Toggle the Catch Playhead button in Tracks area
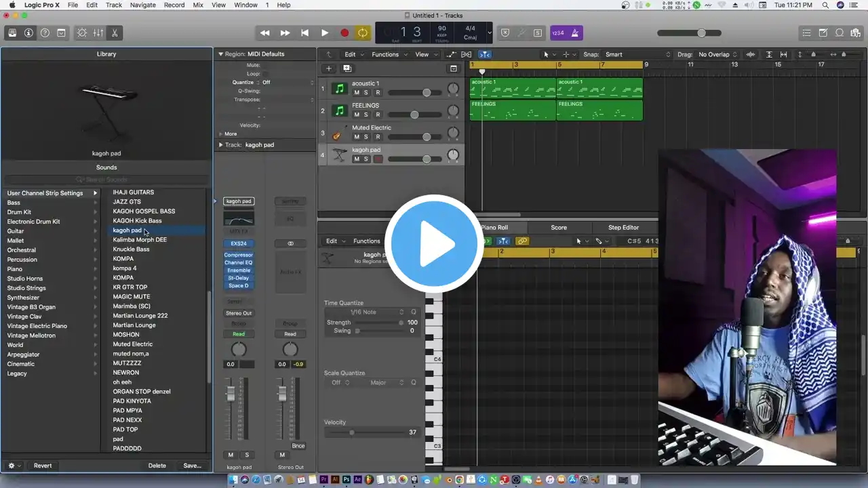This screenshot has height=488, width=868. pyautogui.click(x=485, y=54)
